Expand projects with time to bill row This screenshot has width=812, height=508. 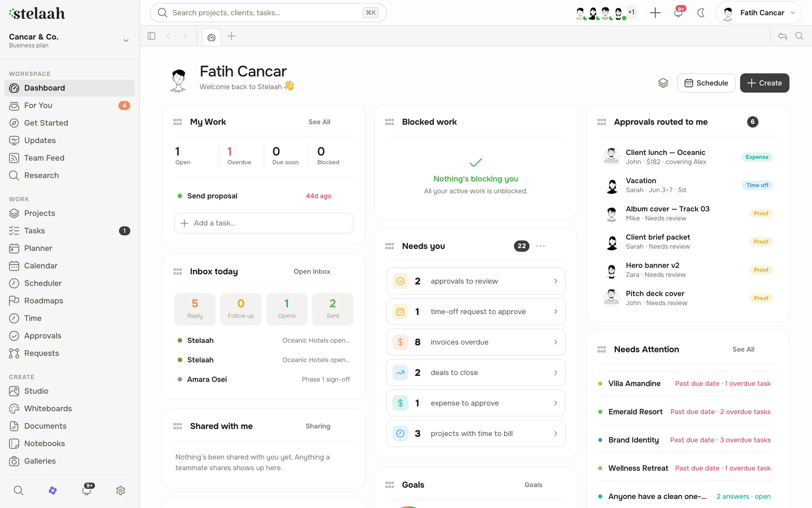click(x=476, y=434)
